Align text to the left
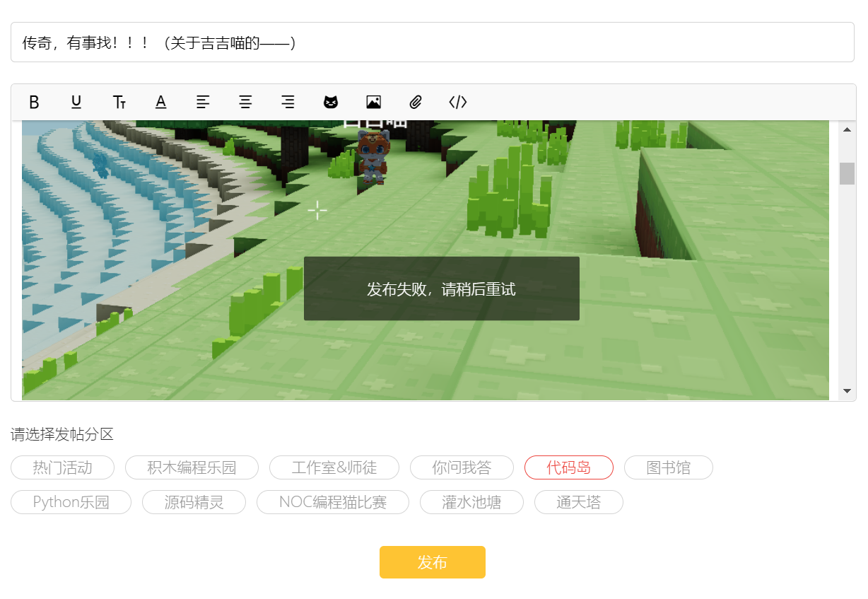The width and height of the screenshot is (868, 599). pos(203,102)
